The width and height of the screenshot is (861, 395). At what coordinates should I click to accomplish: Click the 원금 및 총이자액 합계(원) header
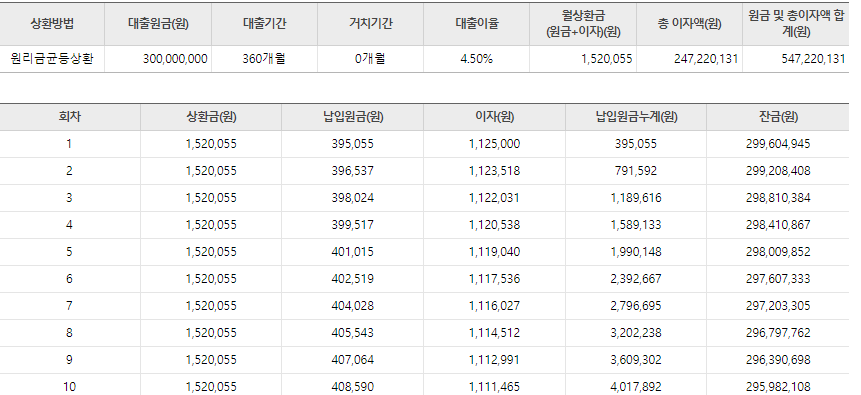(796, 24)
